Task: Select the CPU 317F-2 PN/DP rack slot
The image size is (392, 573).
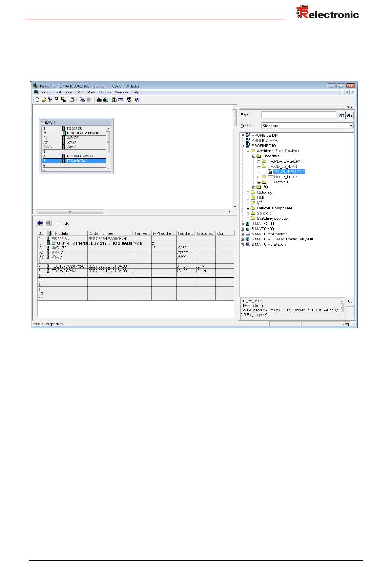Action: tap(73, 133)
